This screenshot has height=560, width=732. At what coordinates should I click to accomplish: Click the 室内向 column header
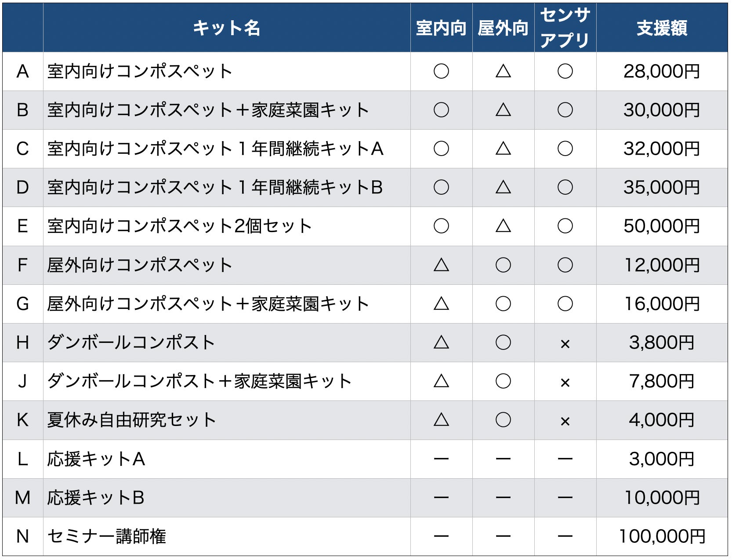point(441,28)
